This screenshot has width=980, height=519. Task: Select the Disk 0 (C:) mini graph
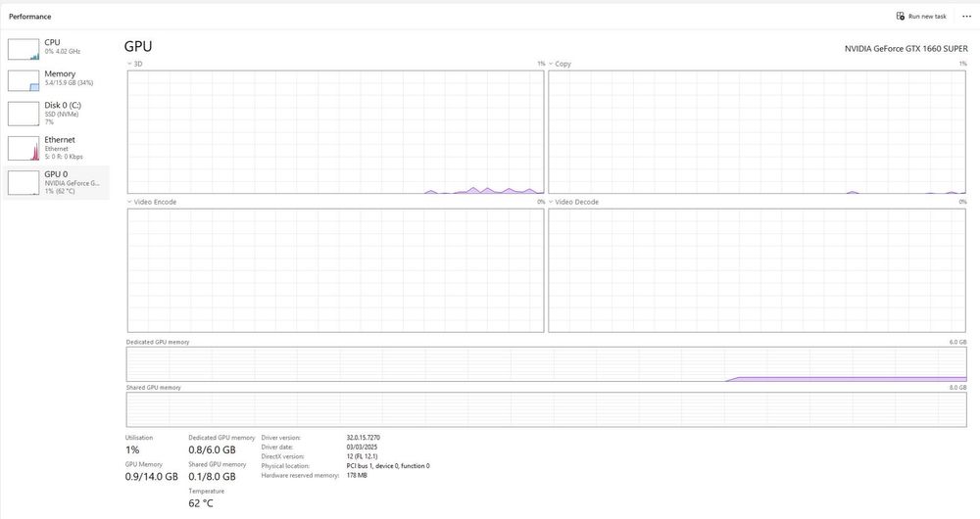coord(24,114)
